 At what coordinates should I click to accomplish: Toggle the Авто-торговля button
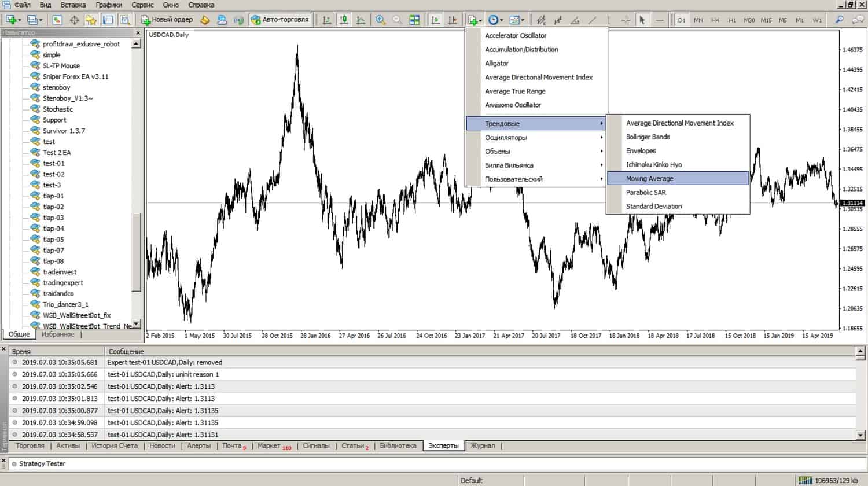click(x=281, y=20)
